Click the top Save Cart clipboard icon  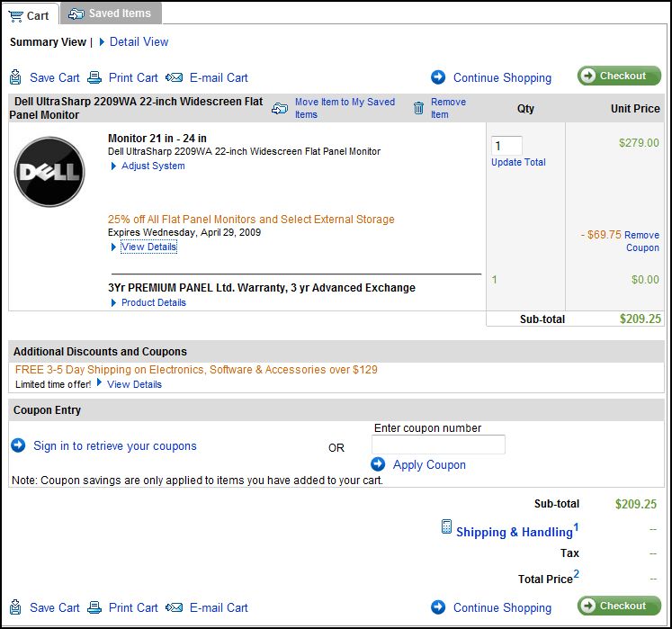coord(15,77)
